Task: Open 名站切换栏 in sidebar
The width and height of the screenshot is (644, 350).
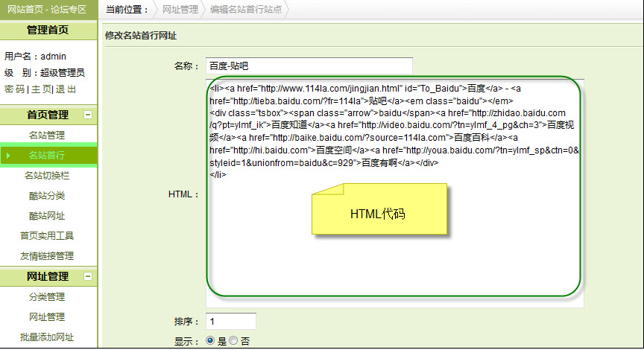Action: point(47,176)
